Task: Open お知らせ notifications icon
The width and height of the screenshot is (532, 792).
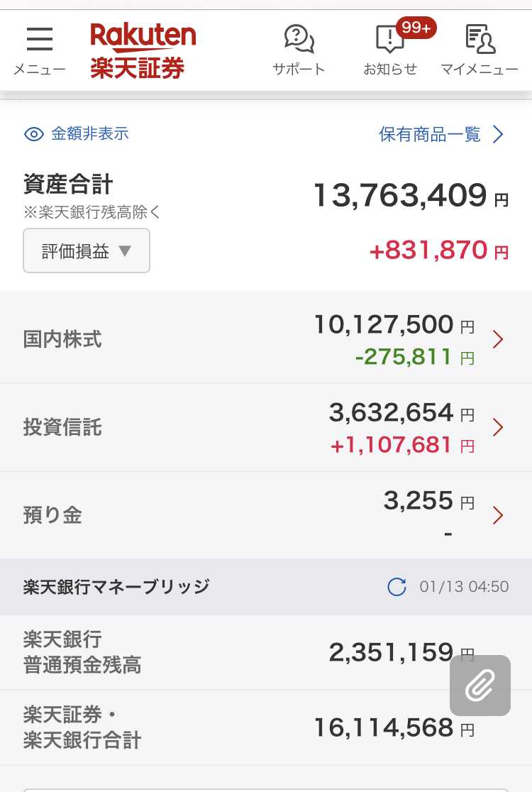Action: coord(389,40)
